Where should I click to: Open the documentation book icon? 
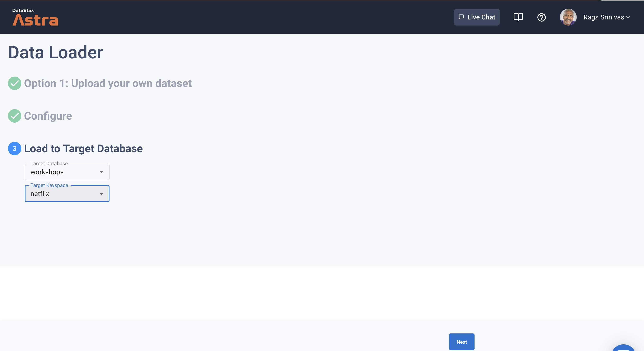(518, 17)
